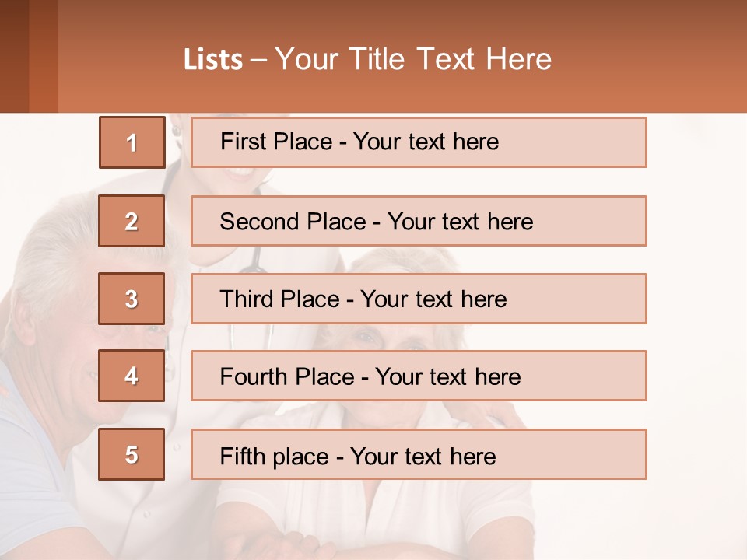Click the clasped hands at the slide bottom
The image size is (747, 560).
[303, 543]
